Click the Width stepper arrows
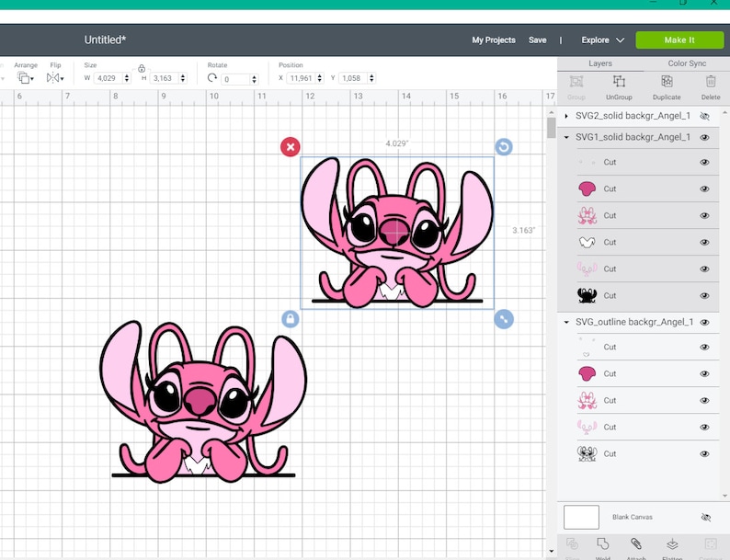 point(127,78)
